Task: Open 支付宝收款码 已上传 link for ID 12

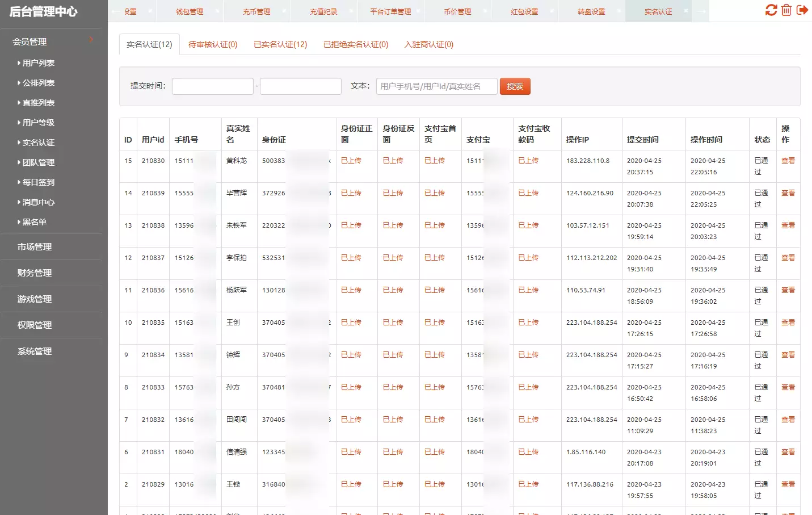Action: pos(528,258)
